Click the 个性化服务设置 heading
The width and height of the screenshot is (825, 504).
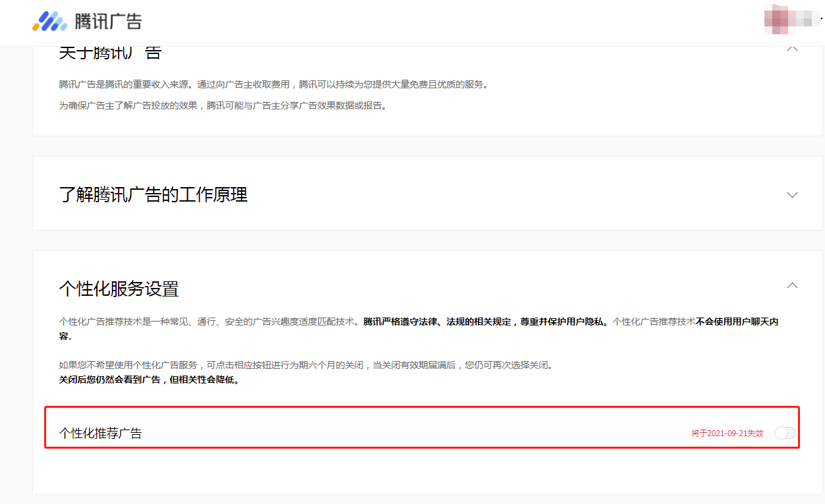pos(119,289)
